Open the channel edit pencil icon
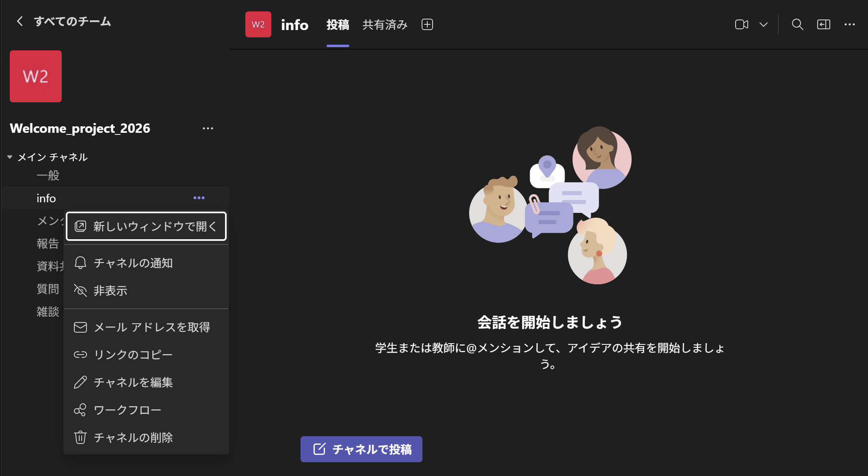The width and height of the screenshot is (868, 476). click(80, 382)
